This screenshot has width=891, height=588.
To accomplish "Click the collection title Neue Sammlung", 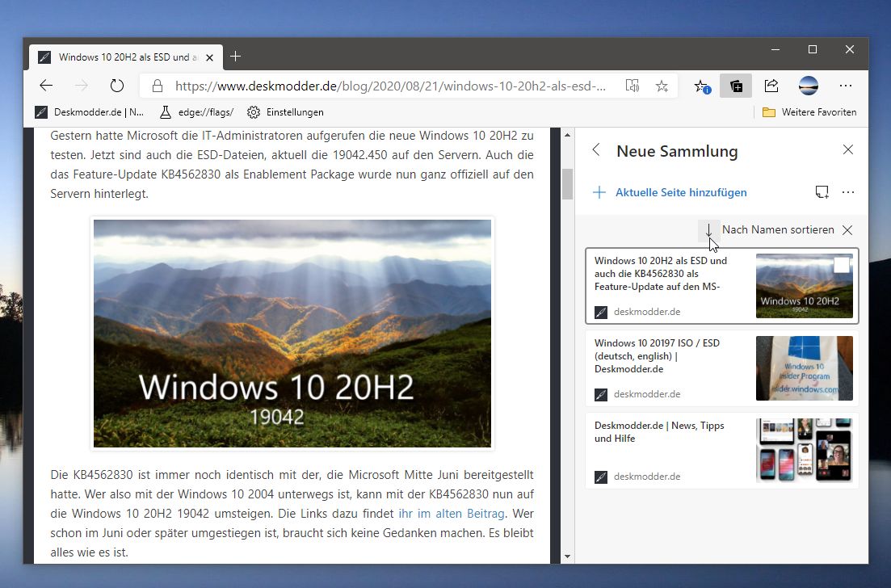I will pos(678,151).
